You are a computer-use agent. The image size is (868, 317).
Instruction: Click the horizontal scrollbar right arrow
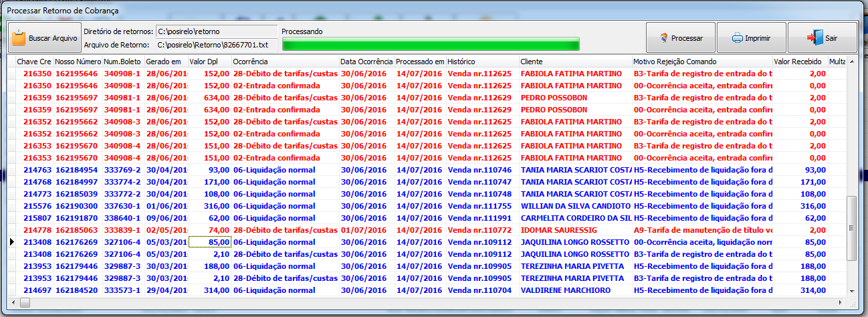pyautogui.click(x=841, y=302)
